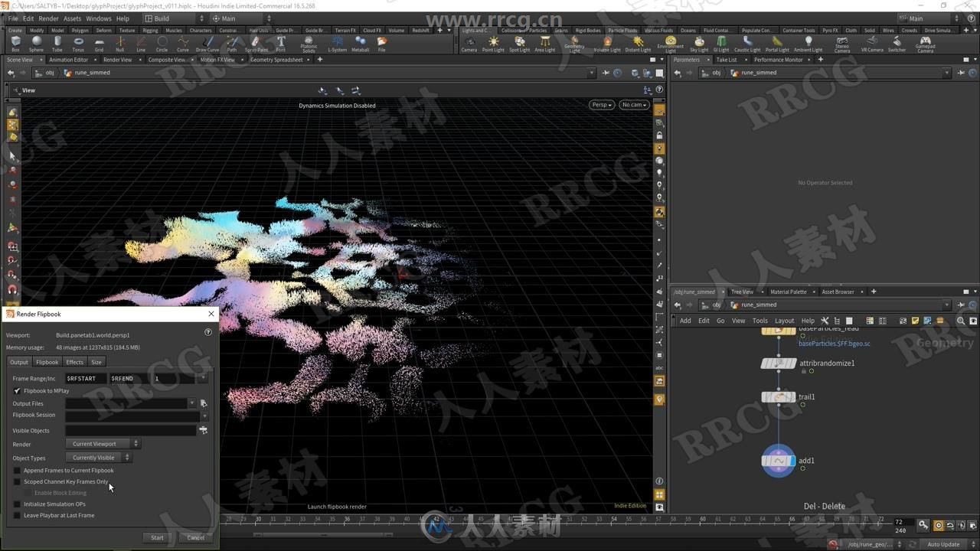
Task: Select the Circle shelf tool
Action: tap(162, 44)
